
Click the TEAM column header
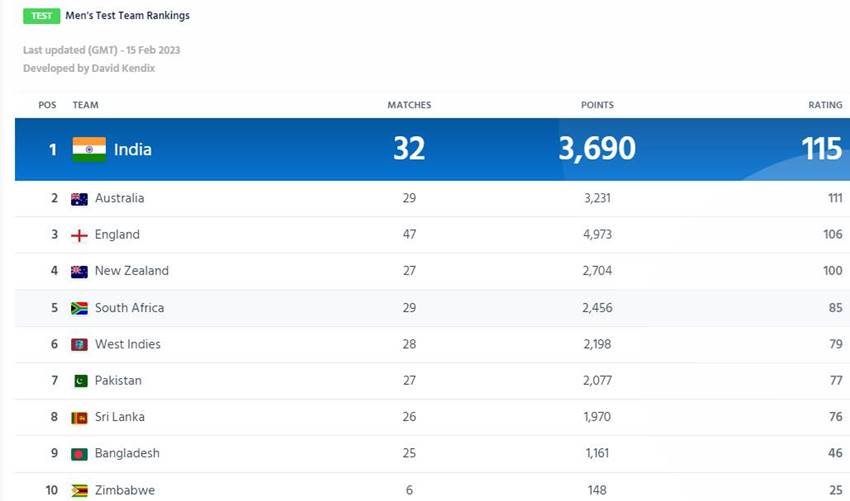(86, 105)
